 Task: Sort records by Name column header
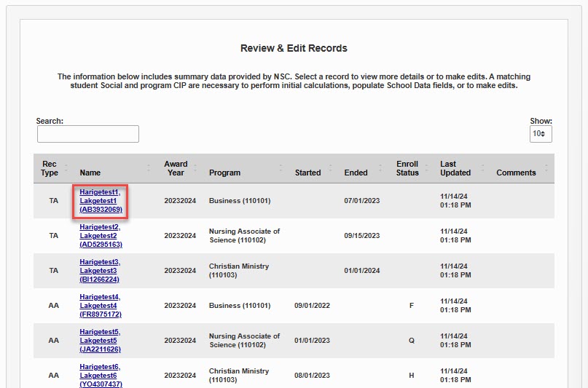click(x=90, y=173)
